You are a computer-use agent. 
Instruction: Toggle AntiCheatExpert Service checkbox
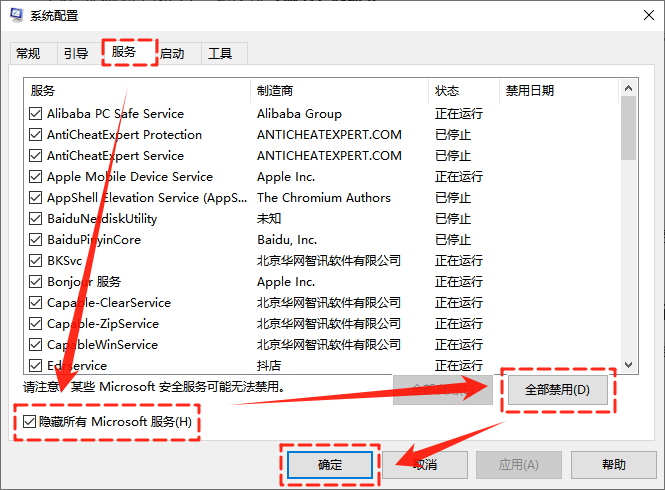pyautogui.click(x=36, y=156)
